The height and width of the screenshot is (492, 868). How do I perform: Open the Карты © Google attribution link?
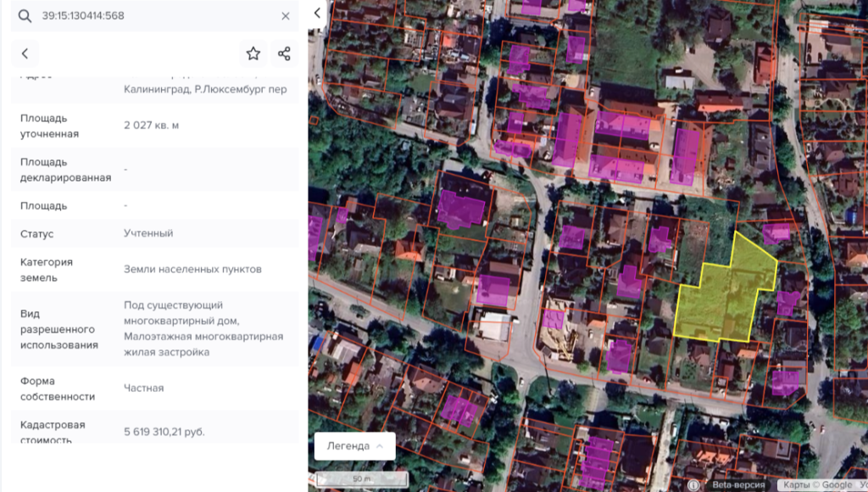tap(818, 485)
